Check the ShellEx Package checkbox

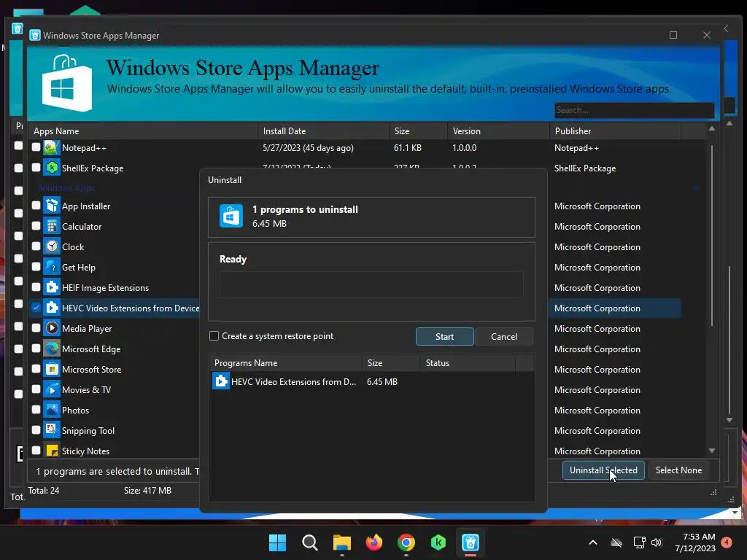36,168
